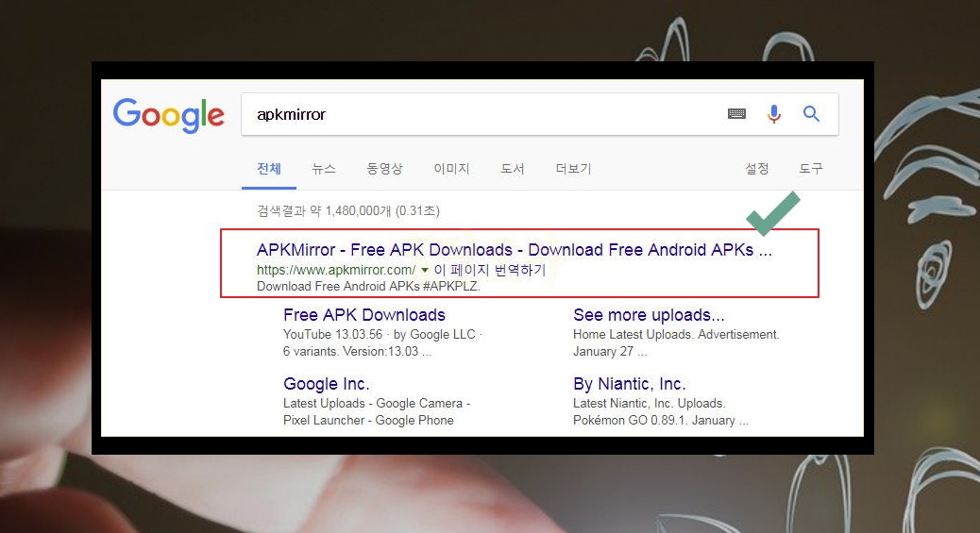Switch to the 동영상 tab
980x533 pixels.
pos(384,169)
